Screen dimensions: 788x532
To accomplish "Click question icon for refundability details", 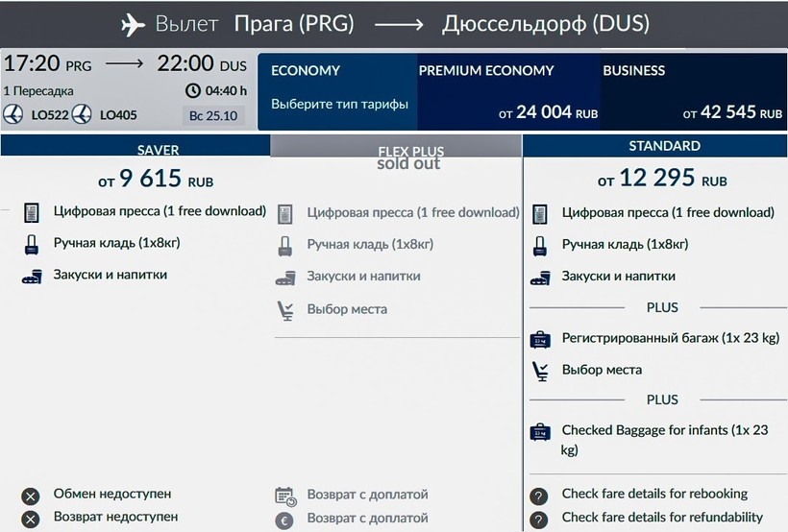I will (x=539, y=520).
